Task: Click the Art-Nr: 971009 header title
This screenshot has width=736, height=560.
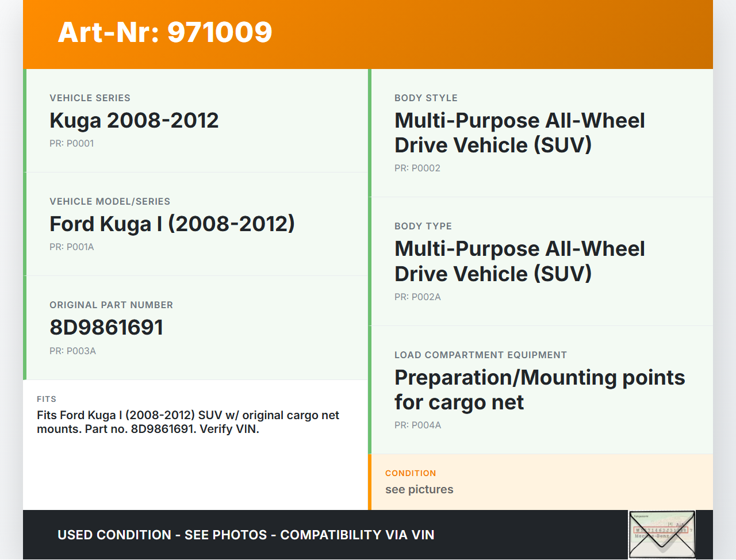Action: (x=165, y=32)
